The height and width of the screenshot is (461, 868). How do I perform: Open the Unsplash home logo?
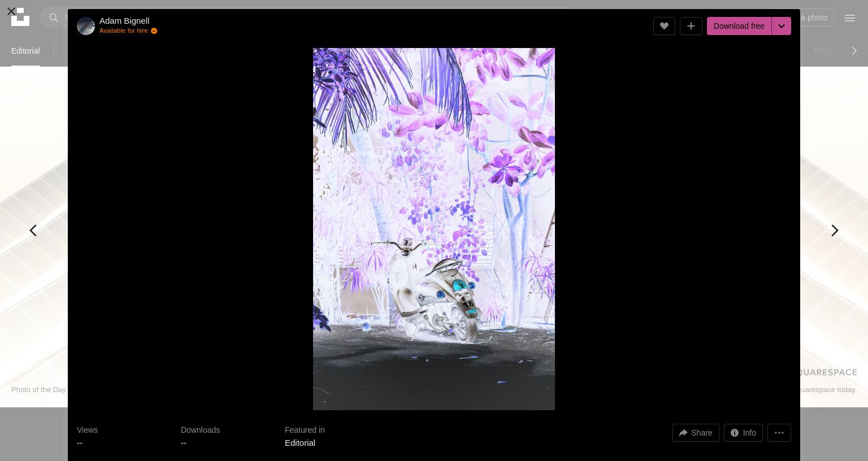click(x=20, y=18)
